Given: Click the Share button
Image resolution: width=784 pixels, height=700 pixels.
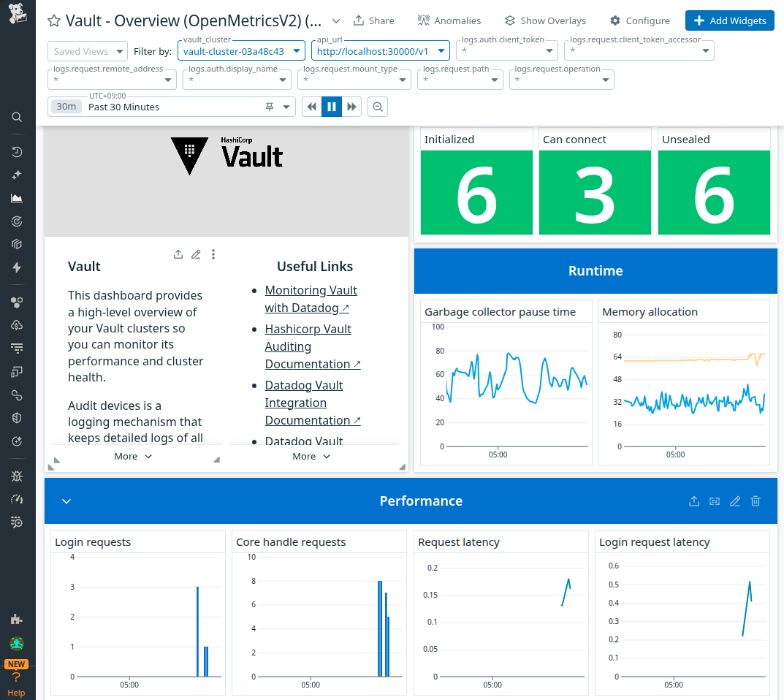Looking at the screenshot, I should click(x=374, y=21).
